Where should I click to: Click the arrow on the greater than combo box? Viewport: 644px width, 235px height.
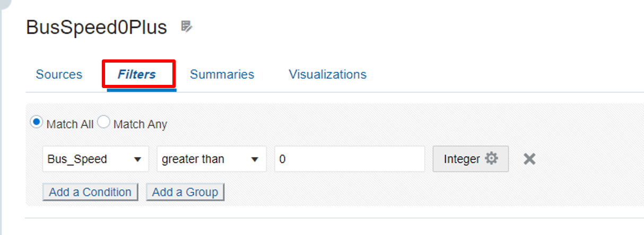click(x=255, y=159)
